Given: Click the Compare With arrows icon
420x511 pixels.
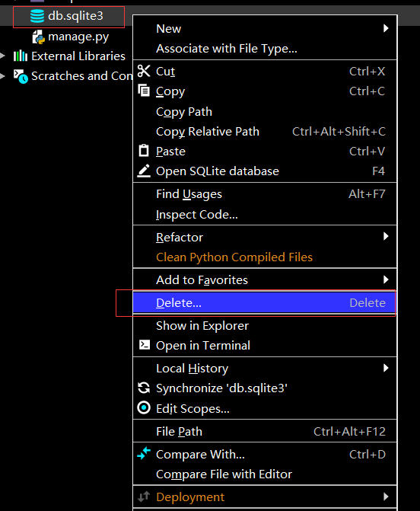Looking at the screenshot, I should (144, 453).
